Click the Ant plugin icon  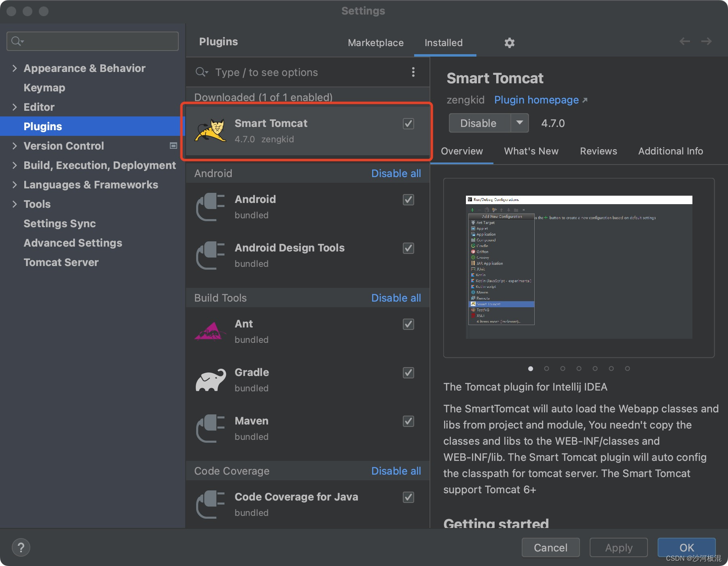[210, 332]
